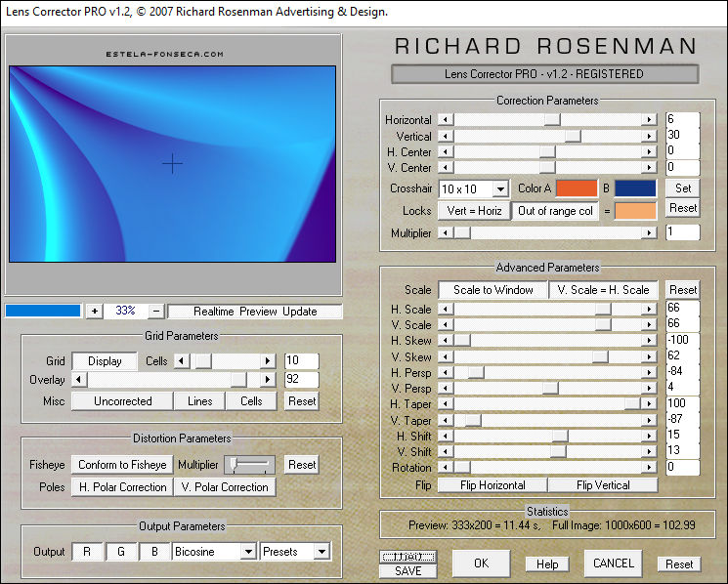The width and height of the screenshot is (728, 584).
Task: Click the Cells misc button
Action: [251, 401]
